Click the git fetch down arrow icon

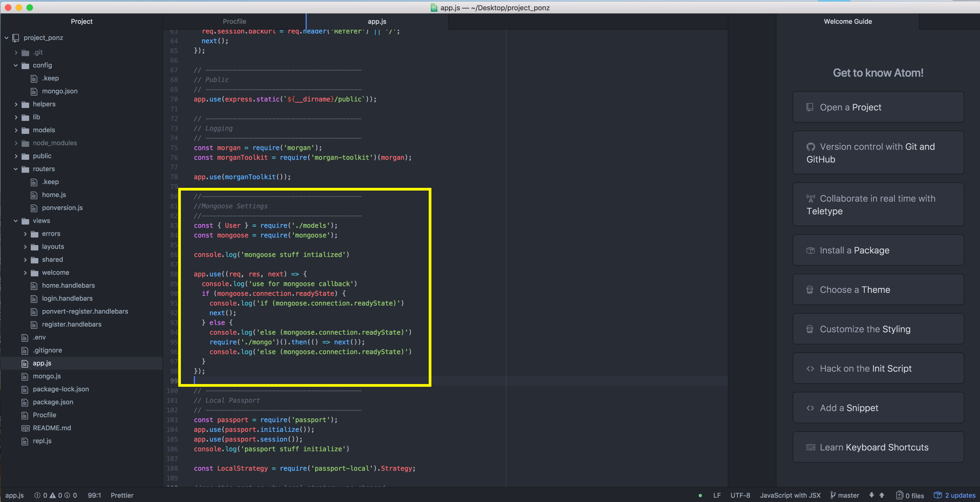click(871, 495)
